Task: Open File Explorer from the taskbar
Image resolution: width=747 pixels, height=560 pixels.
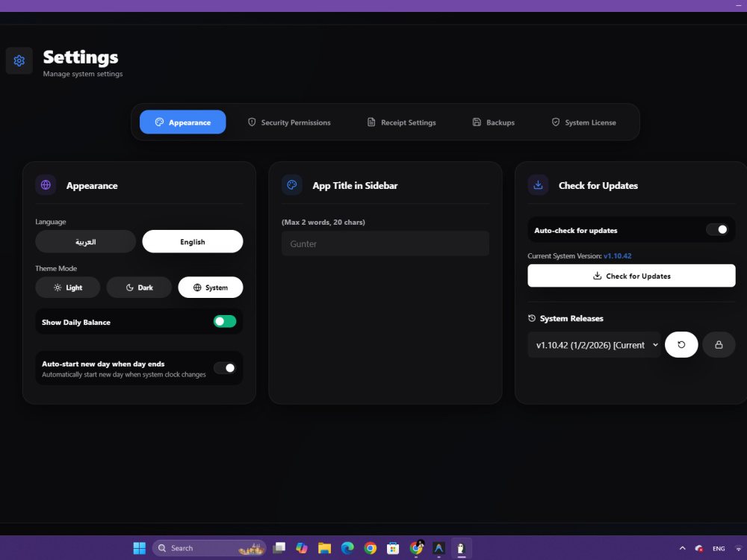Action: click(324, 548)
